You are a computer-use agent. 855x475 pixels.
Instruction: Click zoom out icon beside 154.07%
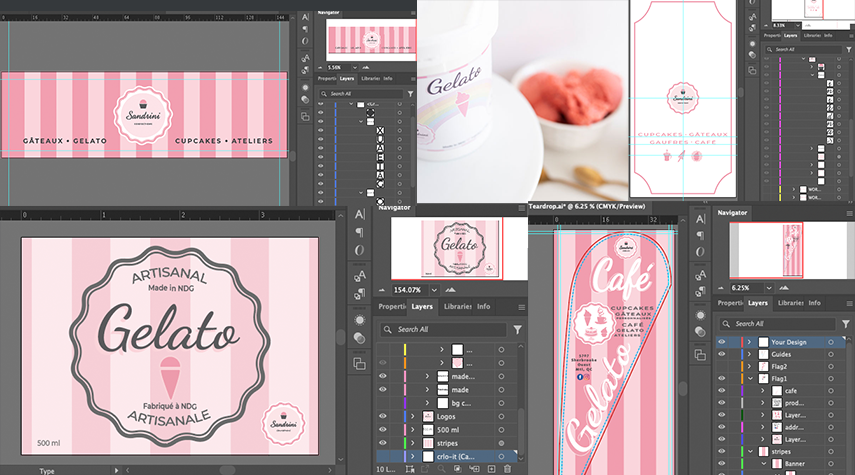coord(382,290)
